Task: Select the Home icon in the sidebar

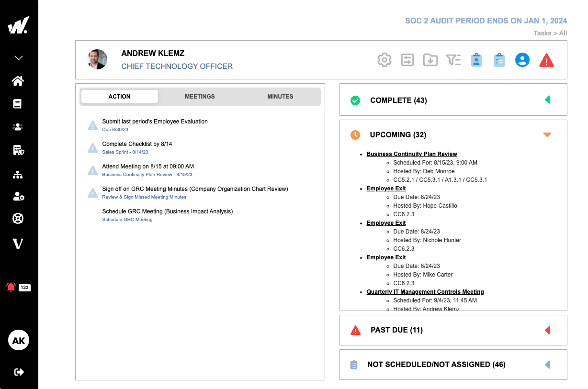Action: (18, 81)
